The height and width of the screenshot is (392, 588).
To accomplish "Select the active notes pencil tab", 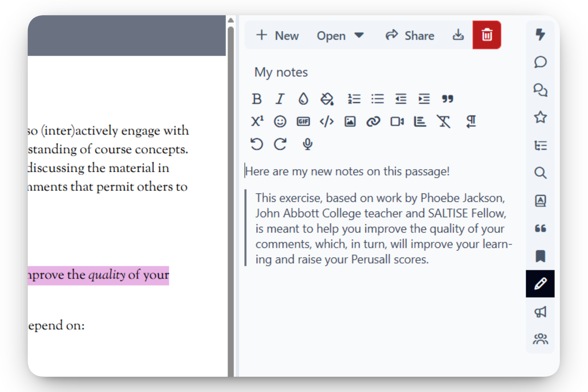I will (540, 284).
